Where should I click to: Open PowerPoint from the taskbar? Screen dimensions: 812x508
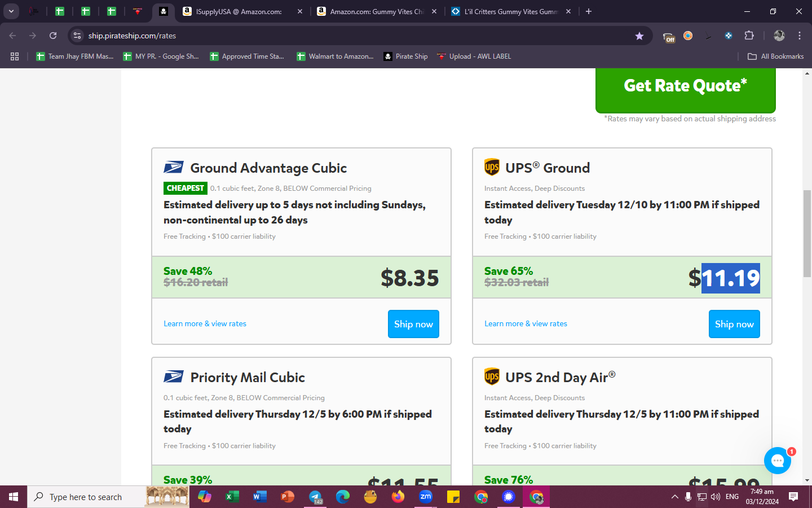point(287,497)
